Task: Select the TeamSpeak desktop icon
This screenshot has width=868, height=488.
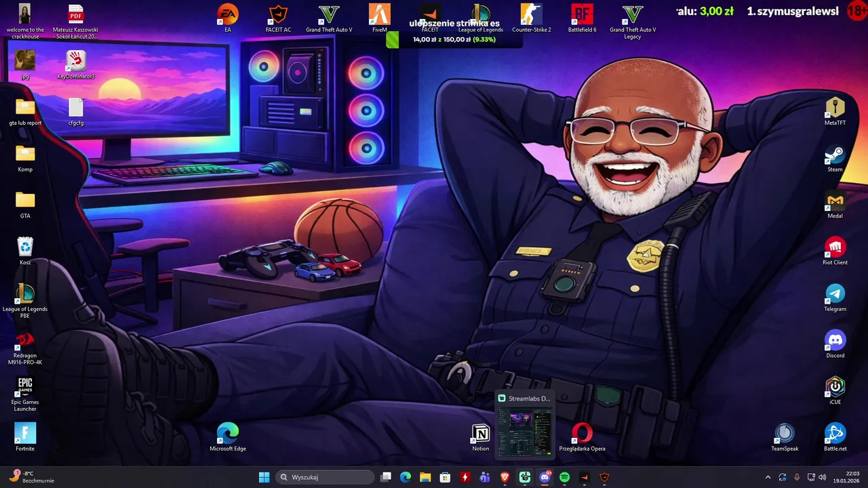Action: [x=785, y=437]
